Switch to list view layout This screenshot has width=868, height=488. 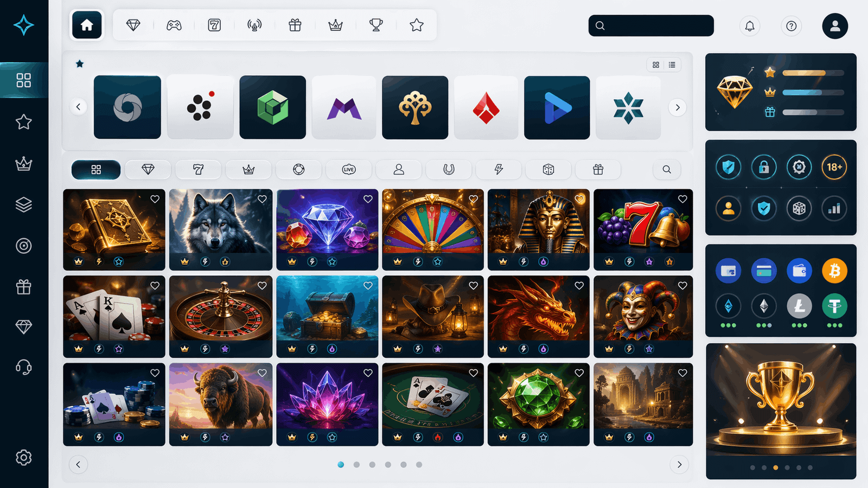pos(672,65)
